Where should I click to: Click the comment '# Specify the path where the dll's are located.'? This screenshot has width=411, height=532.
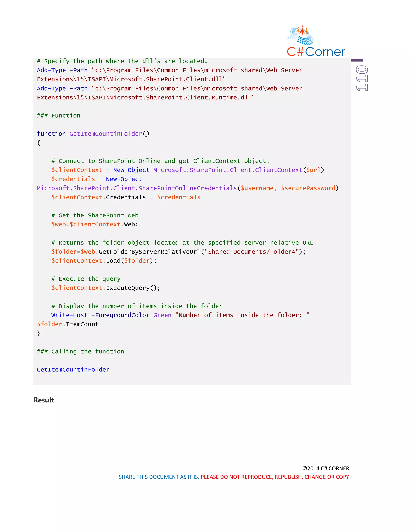coord(122,61)
